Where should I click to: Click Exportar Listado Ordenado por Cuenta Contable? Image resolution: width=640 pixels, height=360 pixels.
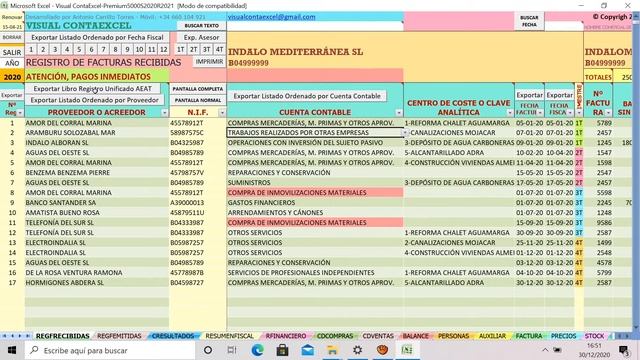(307, 96)
